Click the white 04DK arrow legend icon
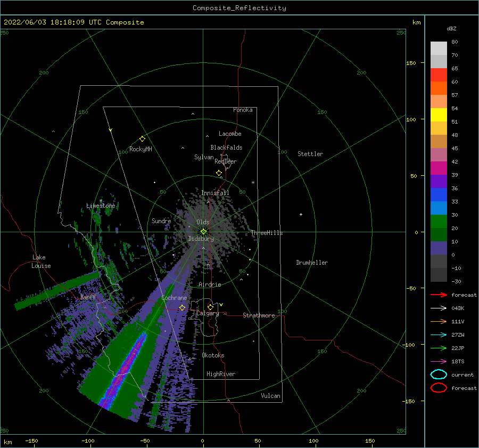 439,308
